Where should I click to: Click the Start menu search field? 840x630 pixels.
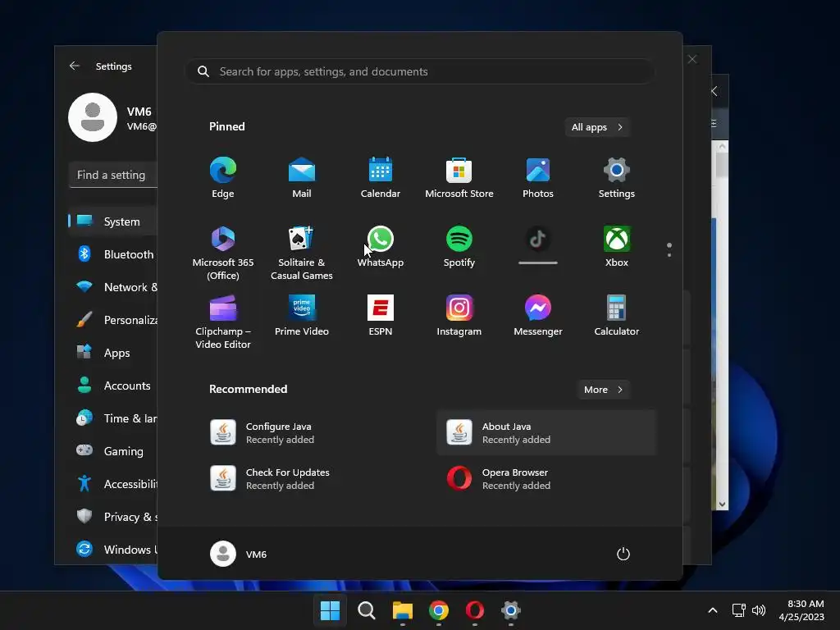click(420, 72)
